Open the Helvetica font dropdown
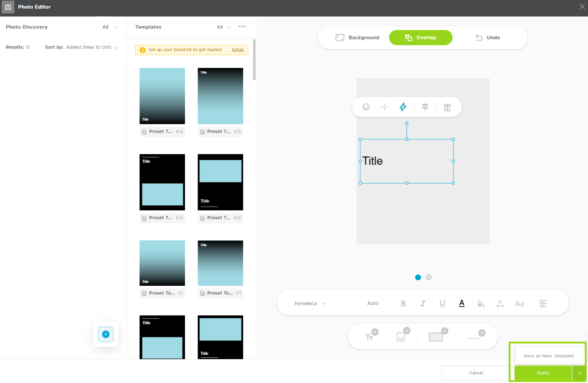 click(310, 303)
